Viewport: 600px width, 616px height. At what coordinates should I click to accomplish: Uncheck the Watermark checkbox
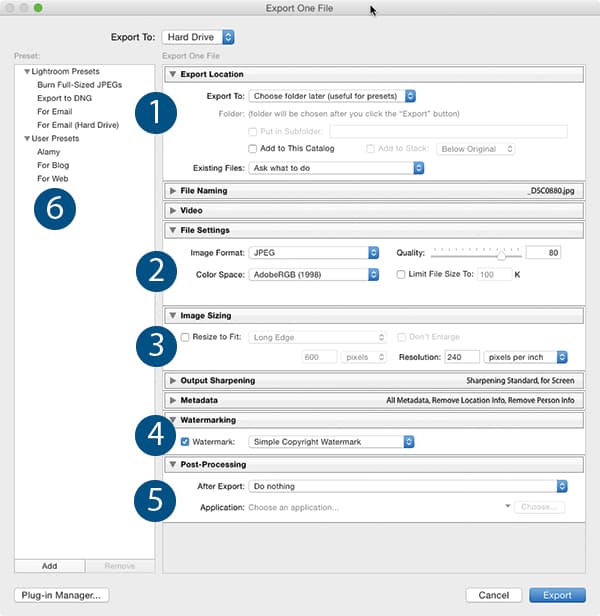click(185, 441)
